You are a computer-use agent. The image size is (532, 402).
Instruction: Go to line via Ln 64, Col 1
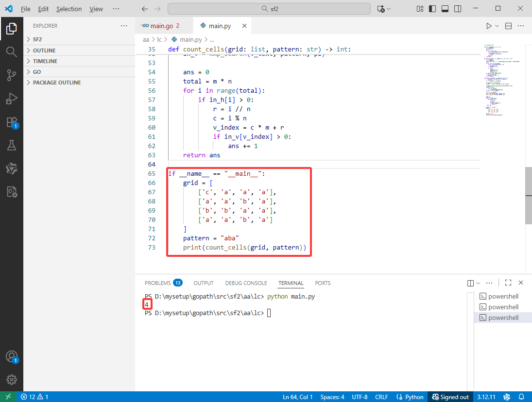click(x=297, y=397)
